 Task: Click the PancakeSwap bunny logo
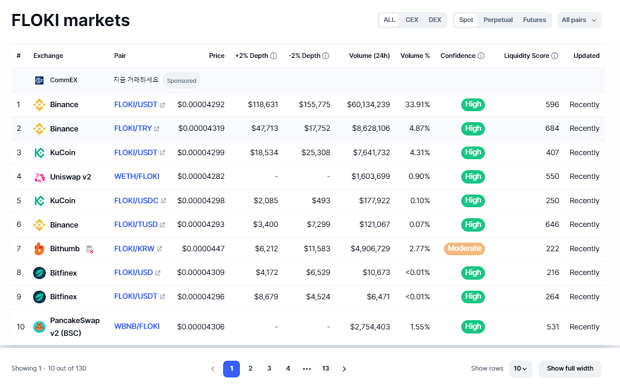(x=39, y=327)
